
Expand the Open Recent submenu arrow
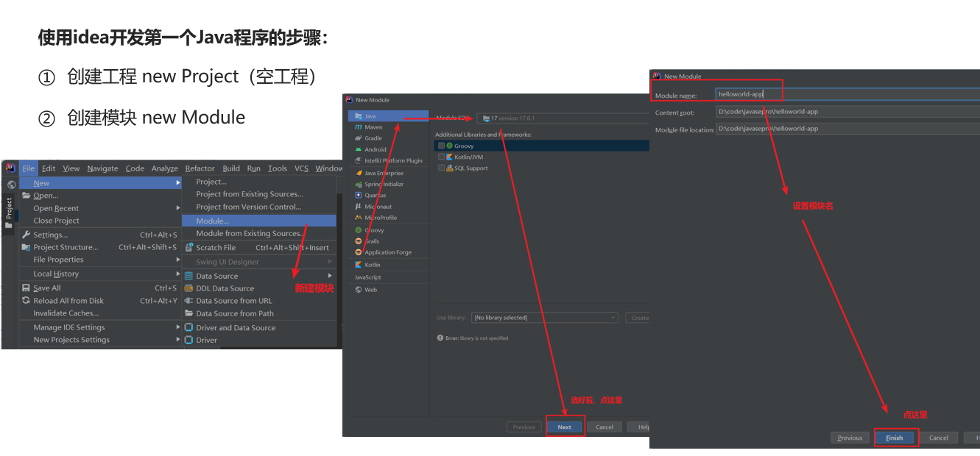coord(177,208)
